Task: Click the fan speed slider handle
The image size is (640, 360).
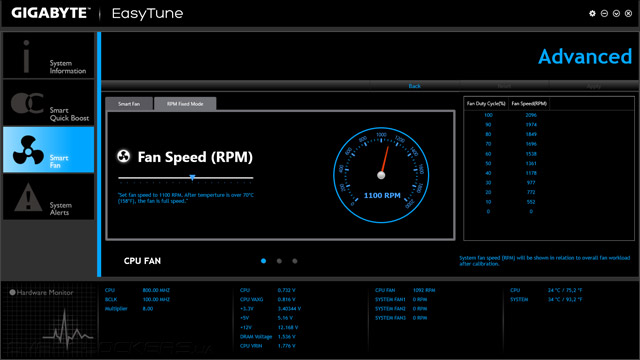Action: point(192,178)
